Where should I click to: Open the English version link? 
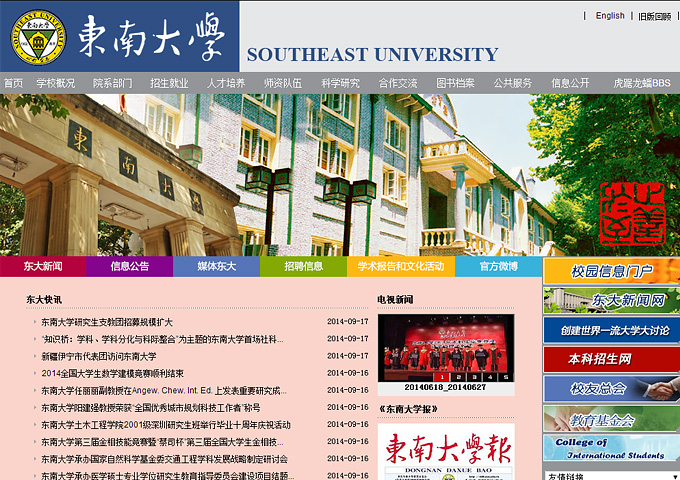[610, 16]
